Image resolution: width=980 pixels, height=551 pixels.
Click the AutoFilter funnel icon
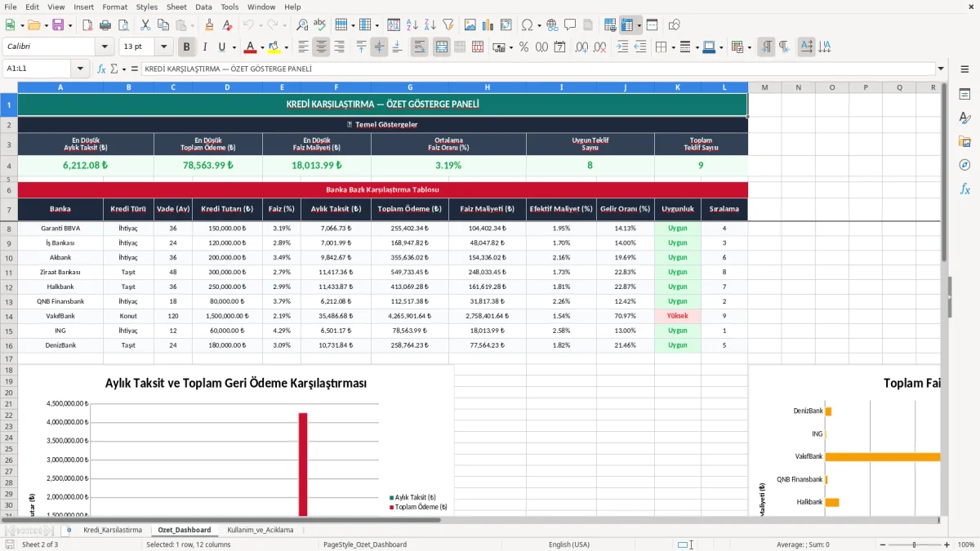pos(448,25)
